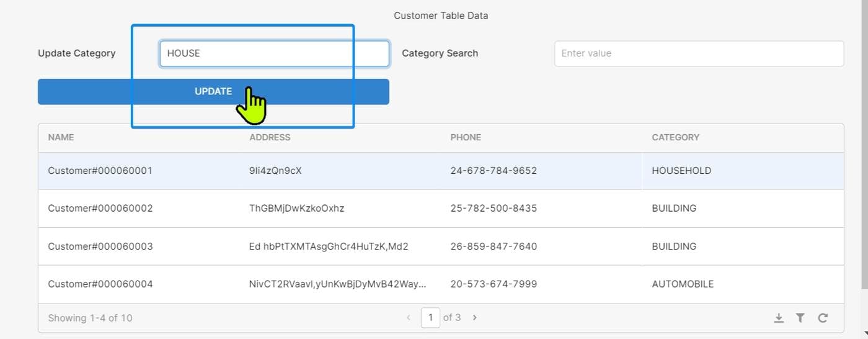Select the Customer#000060001 name cell
Screen dimensions: 868x339
tap(100, 171)
